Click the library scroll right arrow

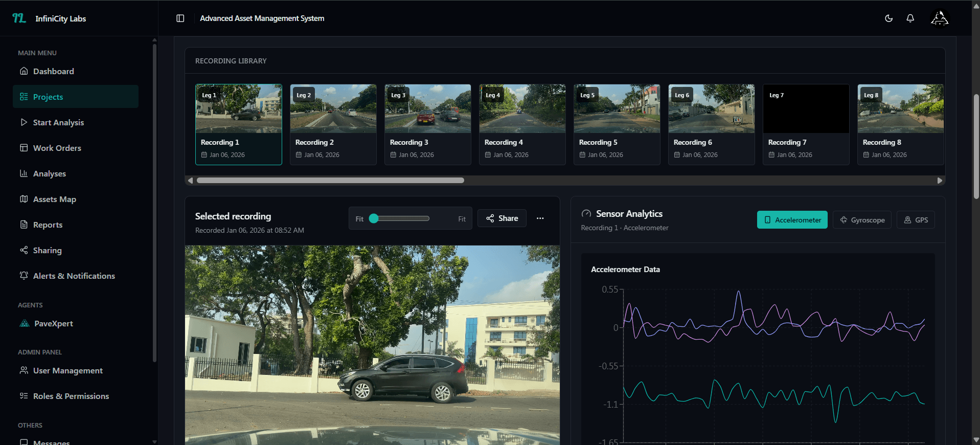pyautogui.click(x=940, y=181)
